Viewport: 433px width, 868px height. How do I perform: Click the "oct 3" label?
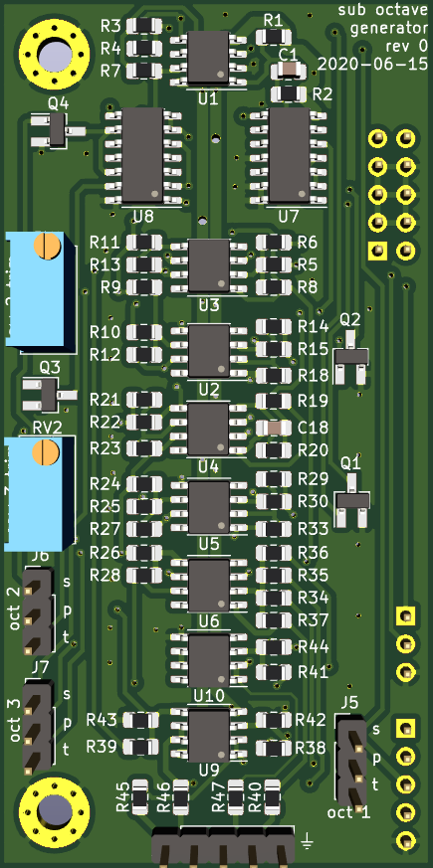(14, 720)
